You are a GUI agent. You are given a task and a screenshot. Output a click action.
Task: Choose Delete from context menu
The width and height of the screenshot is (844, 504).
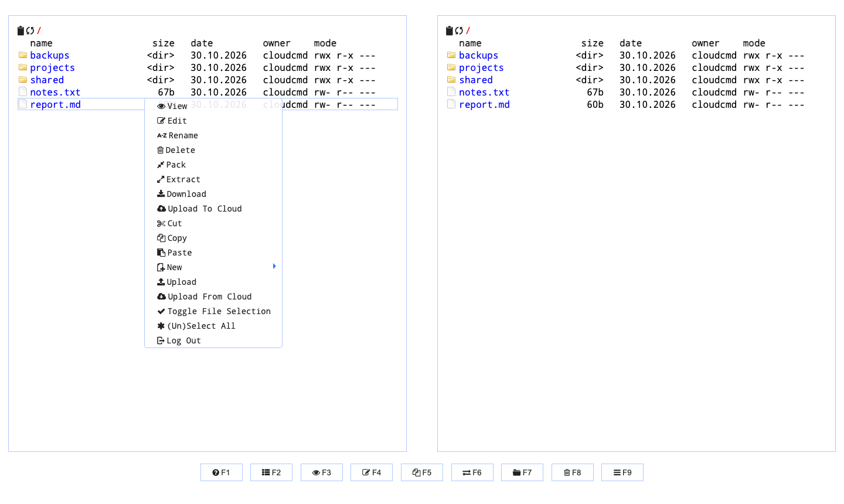pos(213,150)
